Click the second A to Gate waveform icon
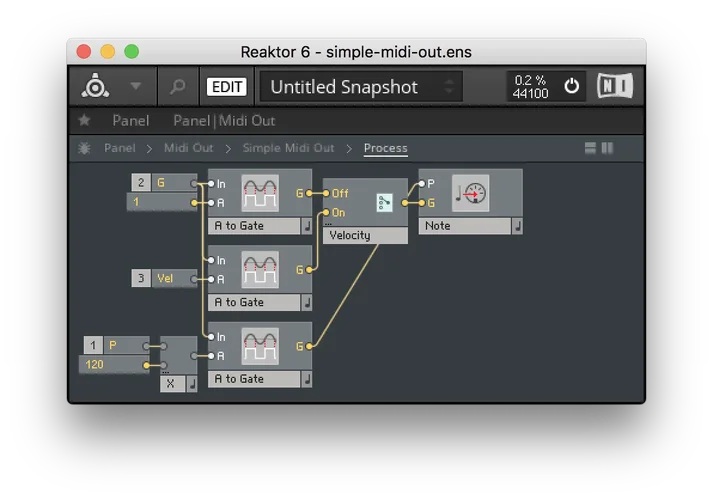Screen dimensions: 713x500 [x=260, y=270]
